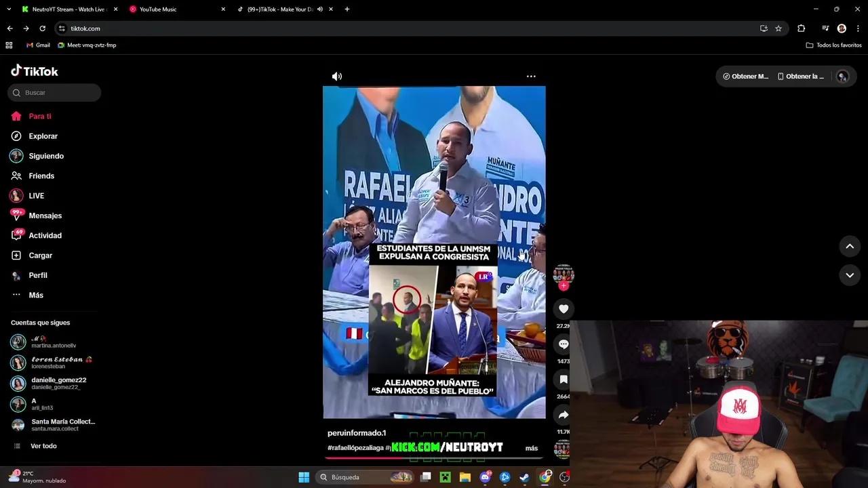Viewport: 868px width, 488px height.
Task: Open the Chrome three-dot menu
Action: (859, 28)
